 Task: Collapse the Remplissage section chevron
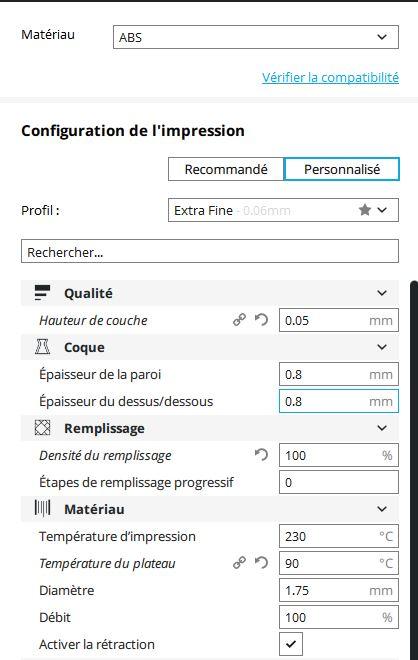tap(382, 428)
